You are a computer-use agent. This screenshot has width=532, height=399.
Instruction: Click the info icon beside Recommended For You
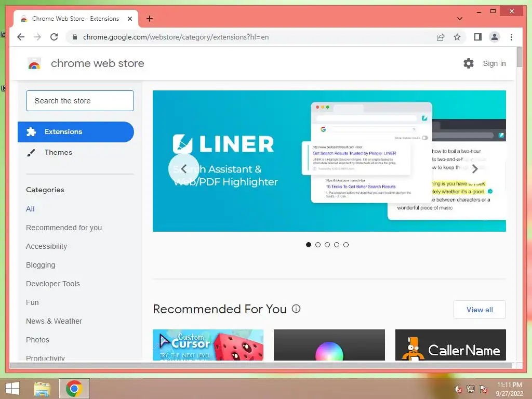(x=296, y=309)
